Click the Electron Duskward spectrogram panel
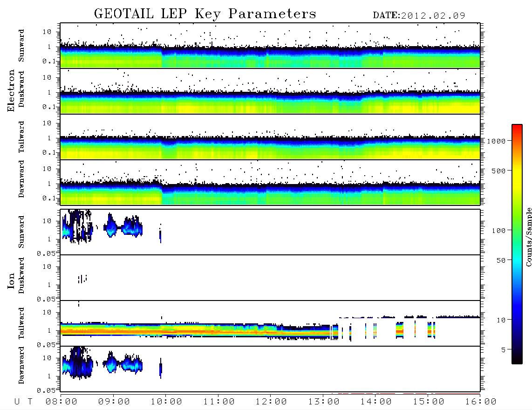The image size is (532, 410). pos(270,91)
